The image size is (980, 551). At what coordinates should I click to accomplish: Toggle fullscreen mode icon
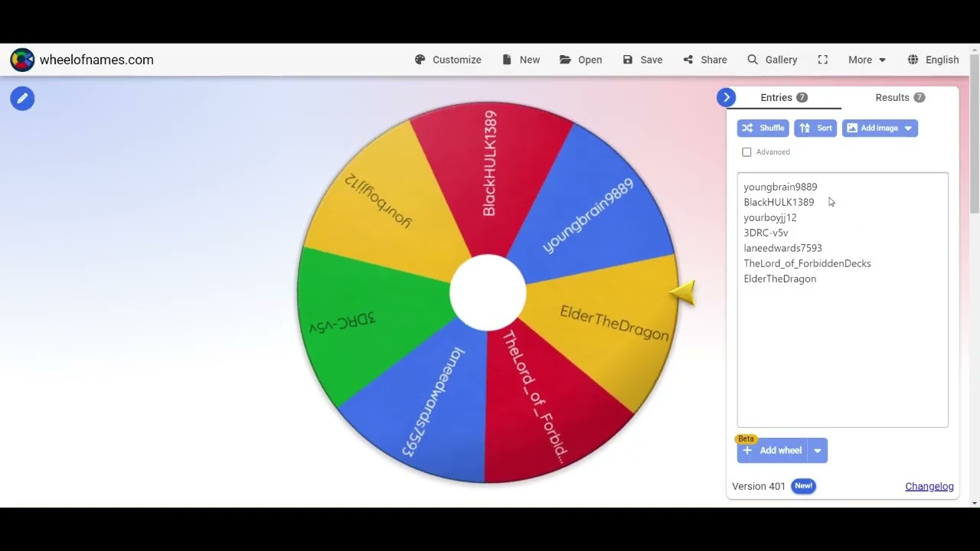tap(823, 60)
